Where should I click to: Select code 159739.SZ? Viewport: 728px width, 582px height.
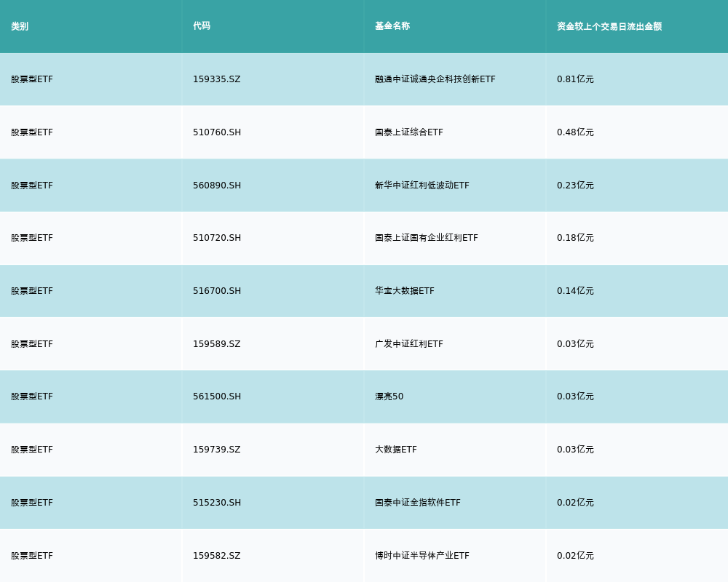point(217,450)
